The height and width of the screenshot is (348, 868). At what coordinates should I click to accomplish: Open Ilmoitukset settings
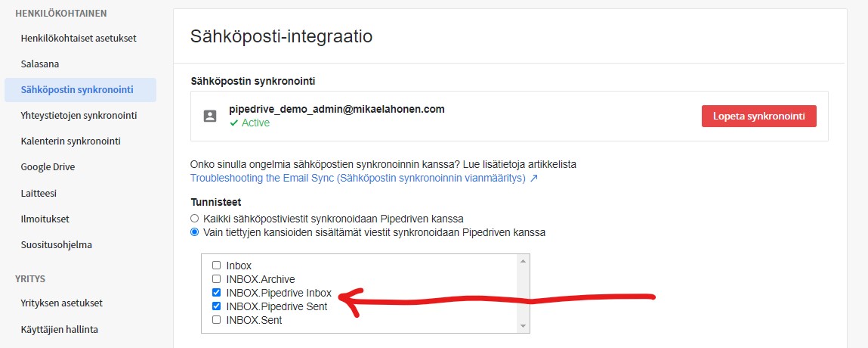45,219
